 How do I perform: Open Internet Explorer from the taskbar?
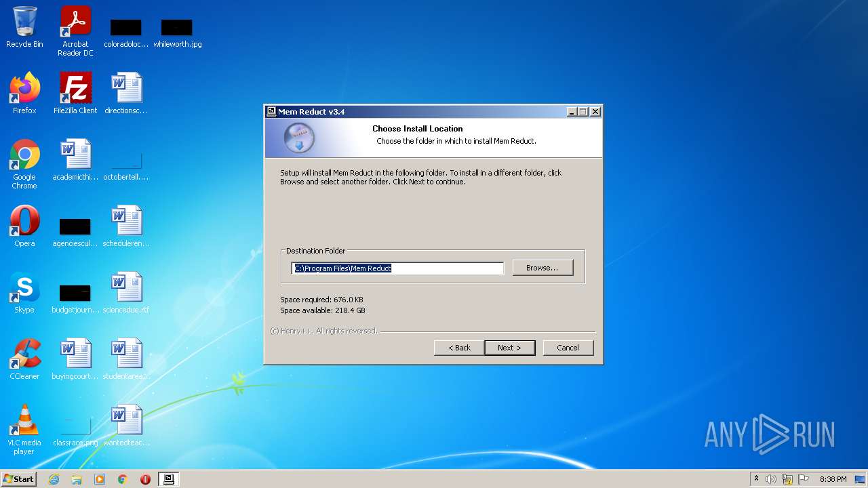(x=54, y=479)
